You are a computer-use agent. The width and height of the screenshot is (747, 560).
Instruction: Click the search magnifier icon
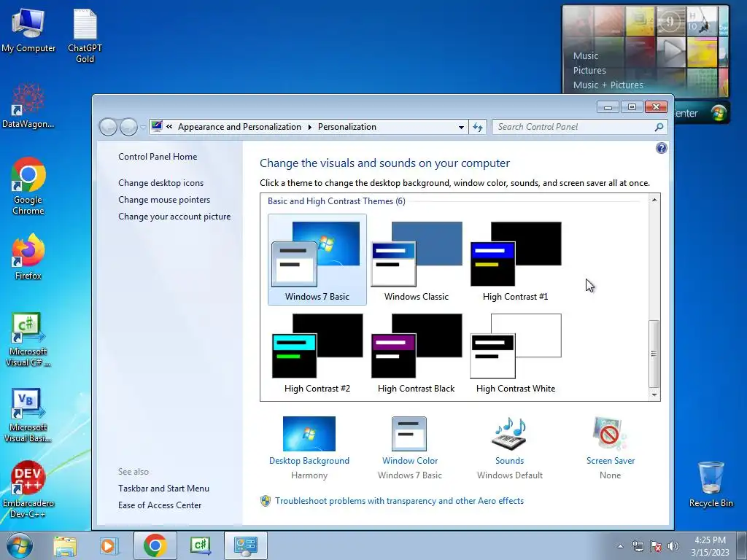point(659,127)
